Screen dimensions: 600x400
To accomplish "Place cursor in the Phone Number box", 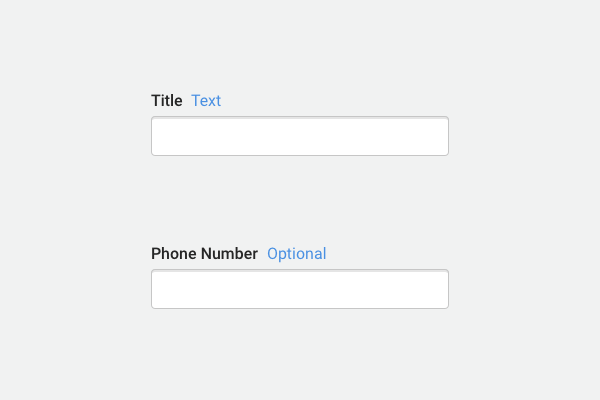I will point(300,289).
